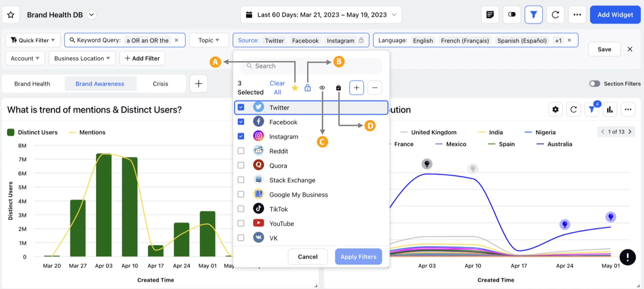Enable the Section Filters toggle

point(595,84)
